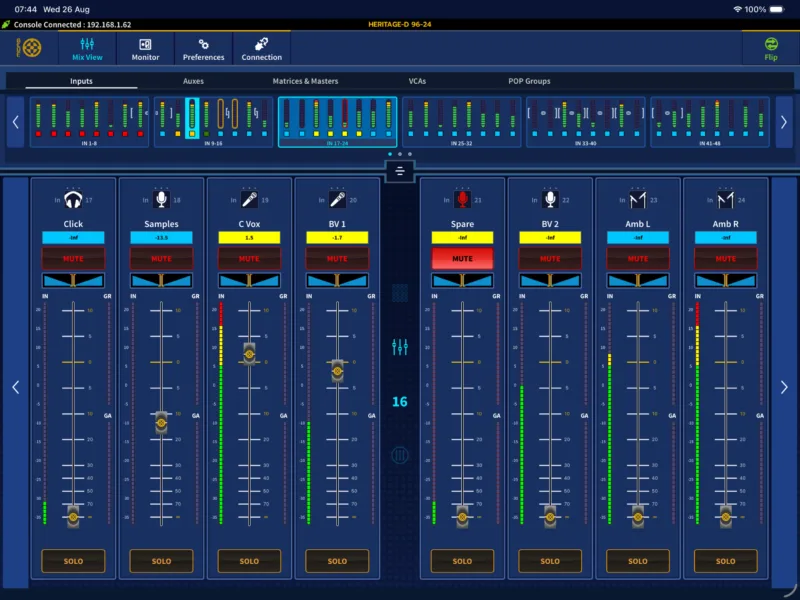Open the Monitor section
Screen dimensions: 800x600
point(145,49)
